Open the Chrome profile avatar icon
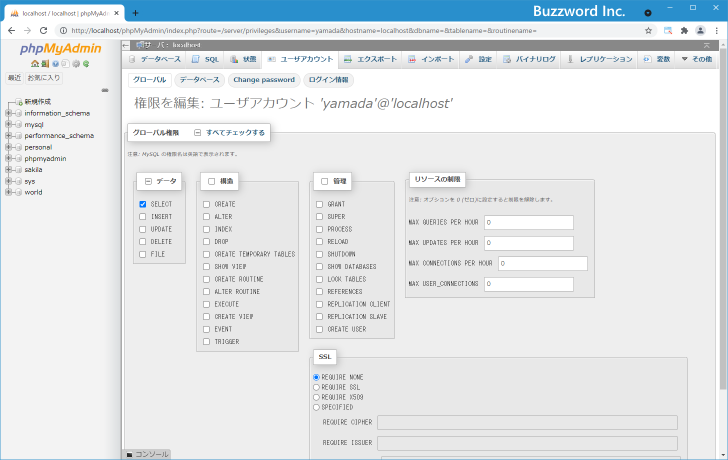728x460 pixels. click(699, 31)
